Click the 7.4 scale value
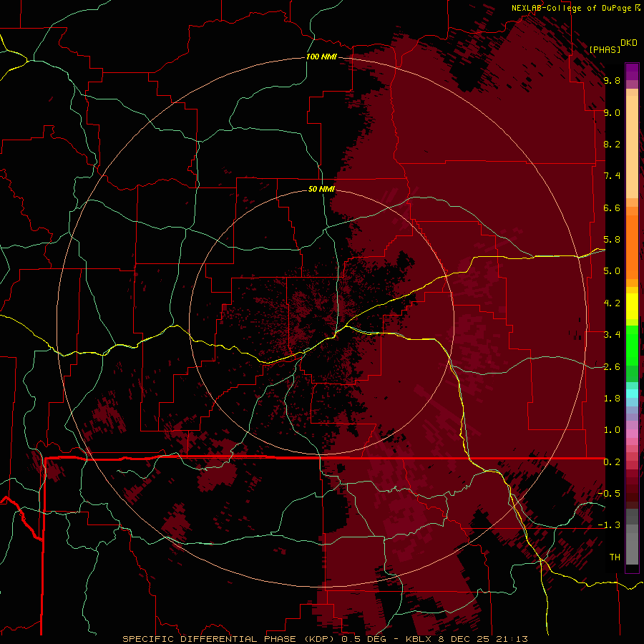The image size is (644, 644). click(612, 176)
